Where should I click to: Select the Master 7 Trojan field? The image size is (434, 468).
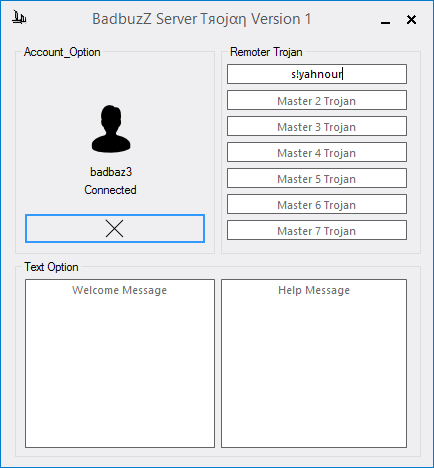tap(317, 230)
